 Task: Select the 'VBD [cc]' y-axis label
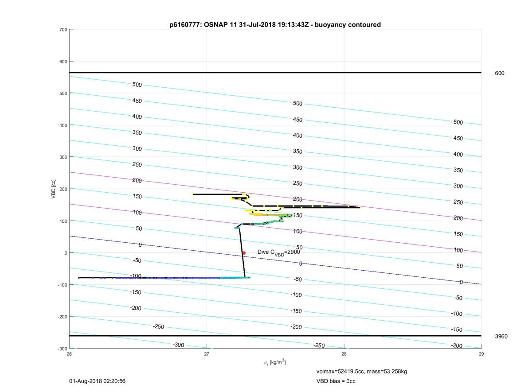[x=53, y=189]
